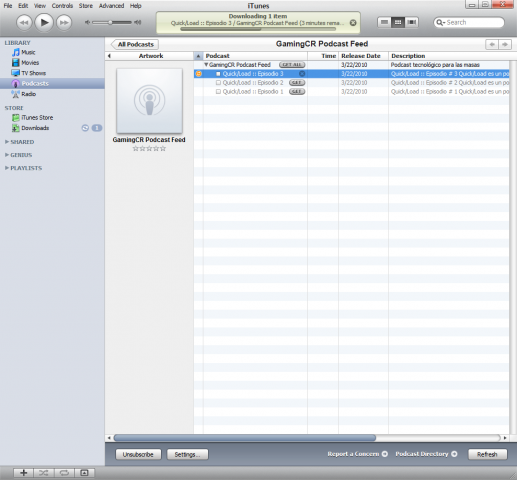This screenshot has height=480, width=517.
Task: Open the Podcast Directory link
Action: 426,454
